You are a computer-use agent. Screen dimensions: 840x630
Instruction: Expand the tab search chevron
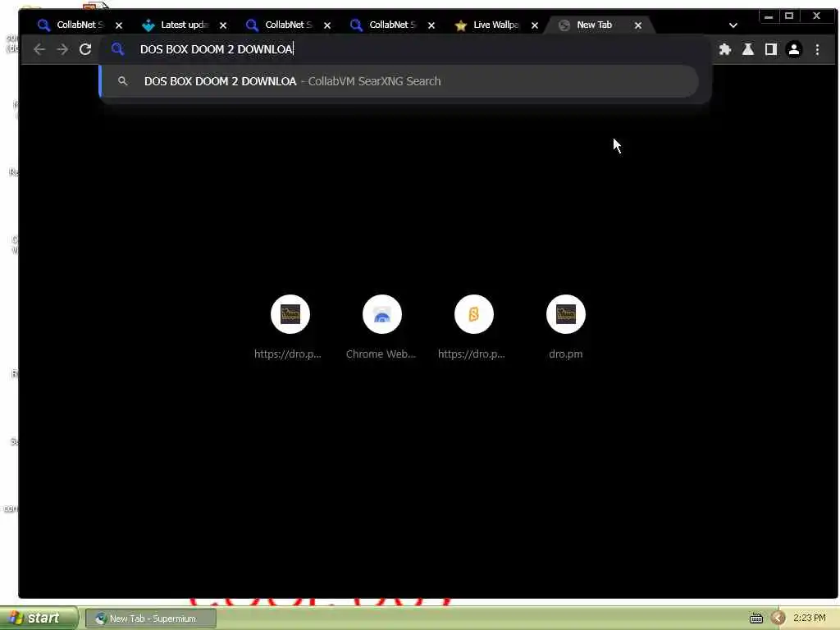[733, 25]
